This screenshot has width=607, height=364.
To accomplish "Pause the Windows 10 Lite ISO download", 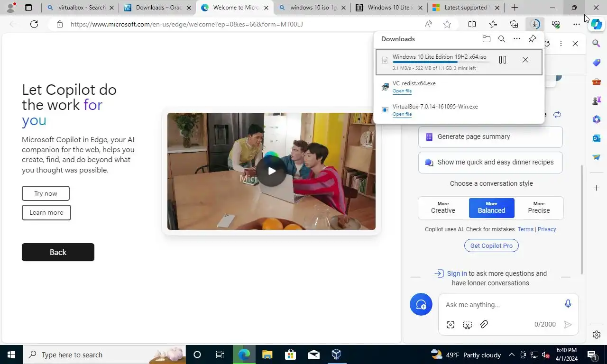I will (x=503, y=60).
